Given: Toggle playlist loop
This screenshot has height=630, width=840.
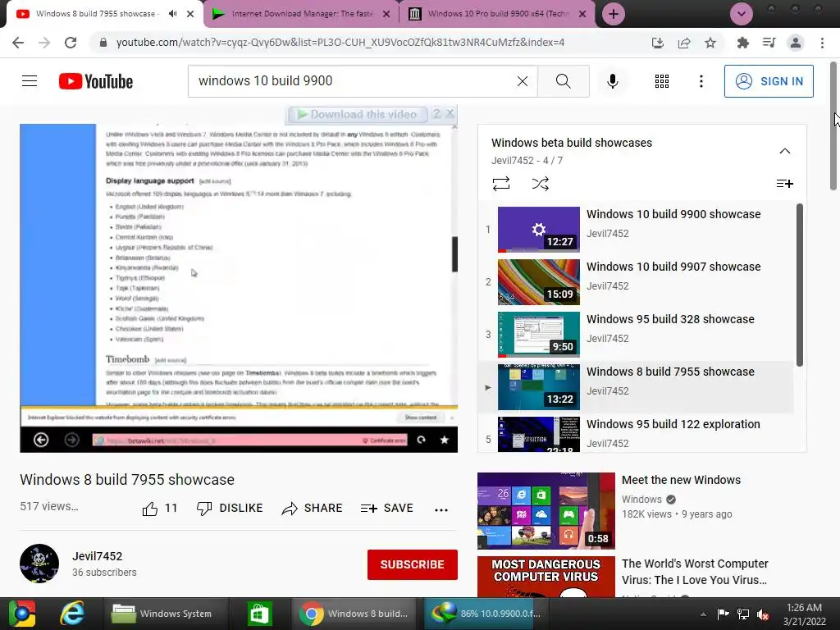Looking at the screenshot, I should pyautogui.click(x=501, y=184).
